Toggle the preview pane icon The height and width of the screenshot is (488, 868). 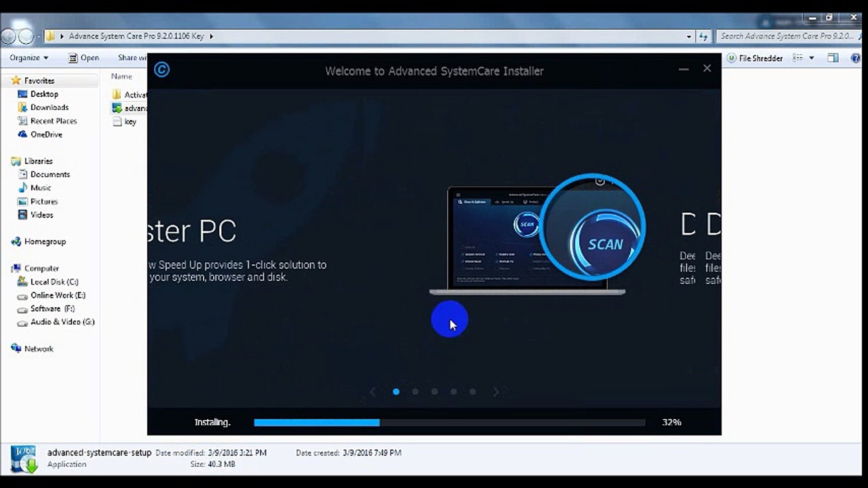pos(833,58)
